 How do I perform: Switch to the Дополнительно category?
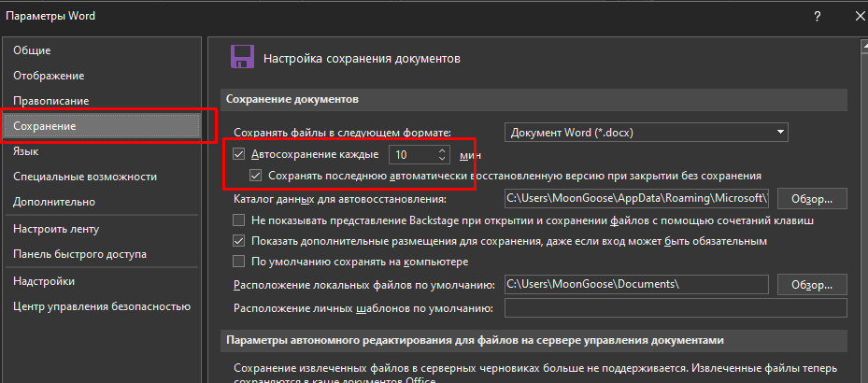101,202
